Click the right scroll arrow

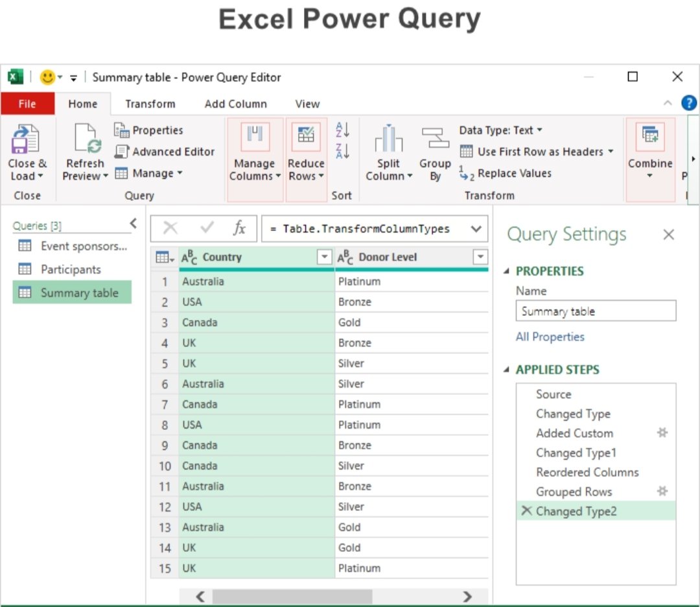tap(467, 596)
